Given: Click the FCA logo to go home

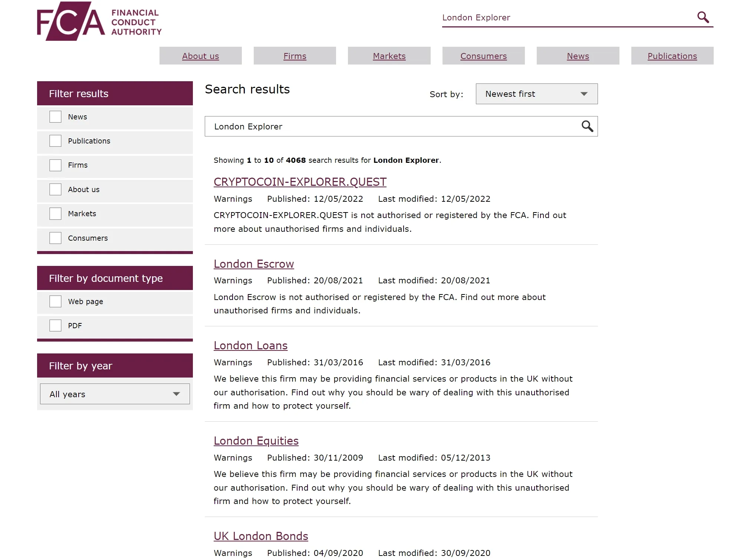Looking at the screenshot, I should tap(99, 21).
